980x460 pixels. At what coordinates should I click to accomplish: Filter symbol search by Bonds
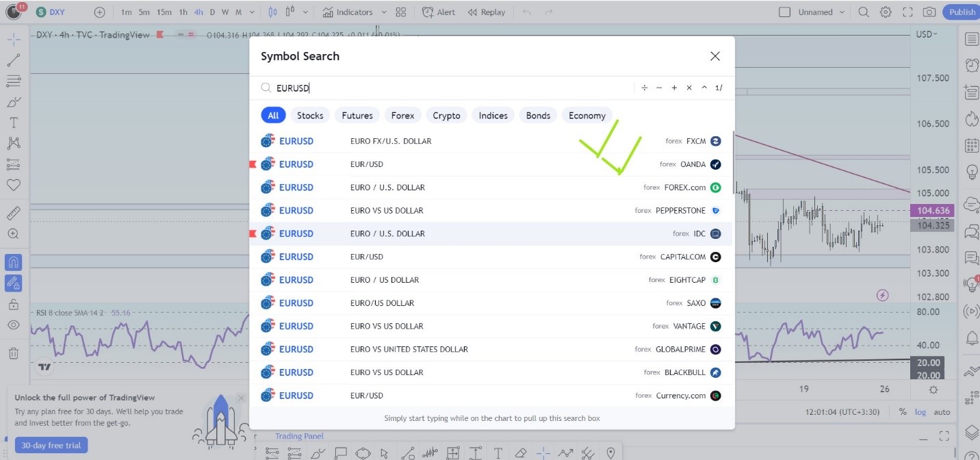click(538, 116)
